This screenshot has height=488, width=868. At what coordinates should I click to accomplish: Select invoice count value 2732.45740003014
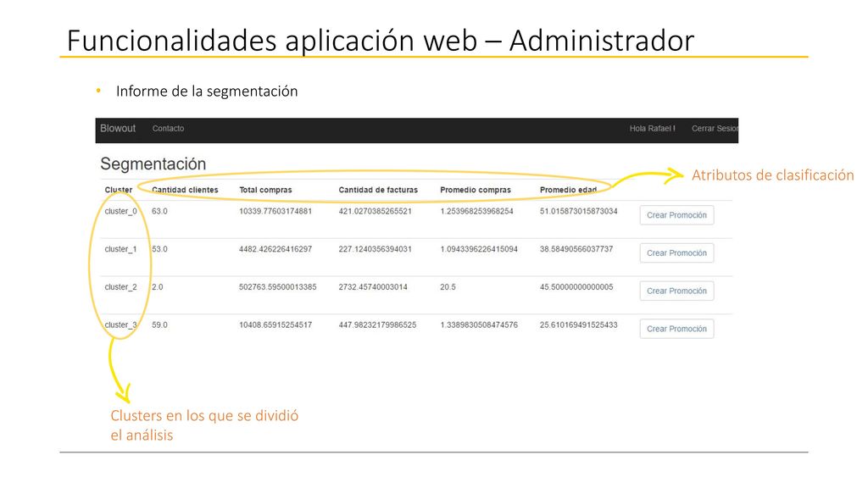coord(373,287)
